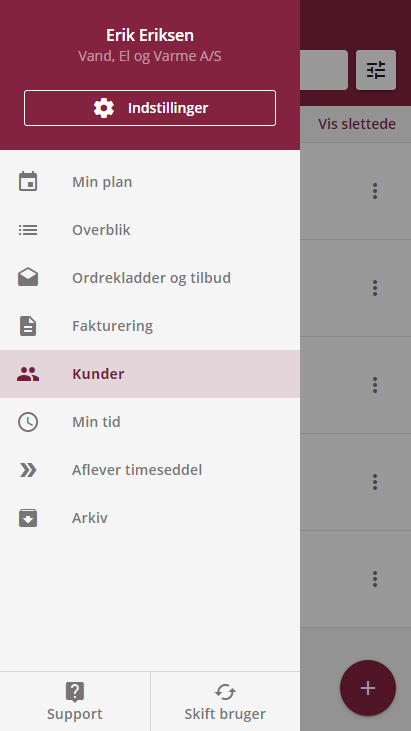411x731 pixels.
Task: Expand the second row's three-dot options
Action: 375,288
